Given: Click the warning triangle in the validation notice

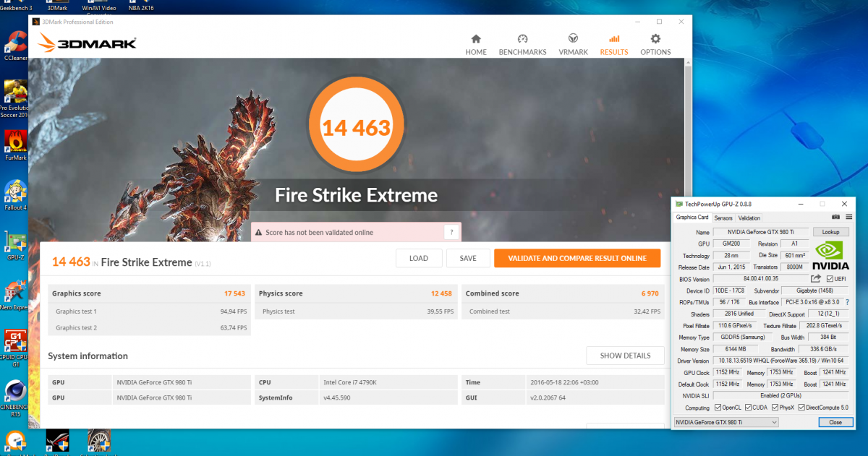Looking at the screenshot, I should click(x=259, y=233).
